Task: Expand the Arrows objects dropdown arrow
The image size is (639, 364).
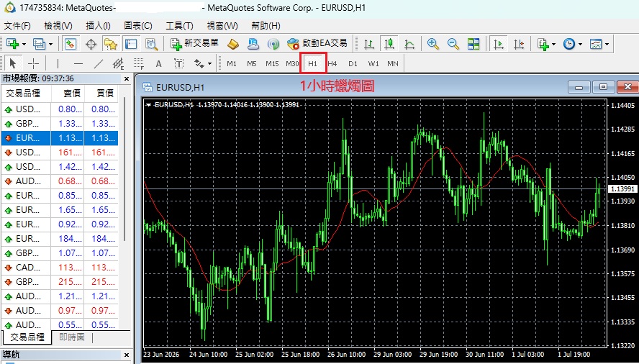Action: (x=210, y=64)
